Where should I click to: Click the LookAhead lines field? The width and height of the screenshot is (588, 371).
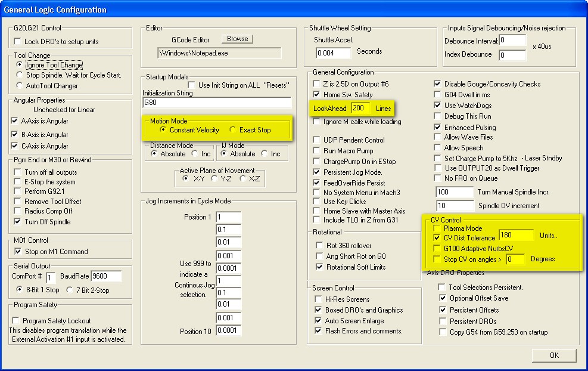pos(360,108)
